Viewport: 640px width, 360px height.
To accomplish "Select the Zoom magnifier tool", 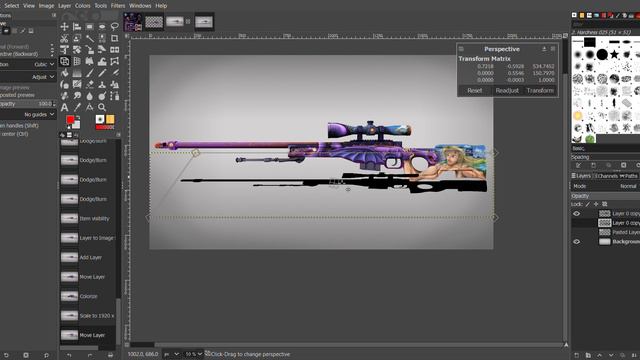I will (x=102, y=107).
